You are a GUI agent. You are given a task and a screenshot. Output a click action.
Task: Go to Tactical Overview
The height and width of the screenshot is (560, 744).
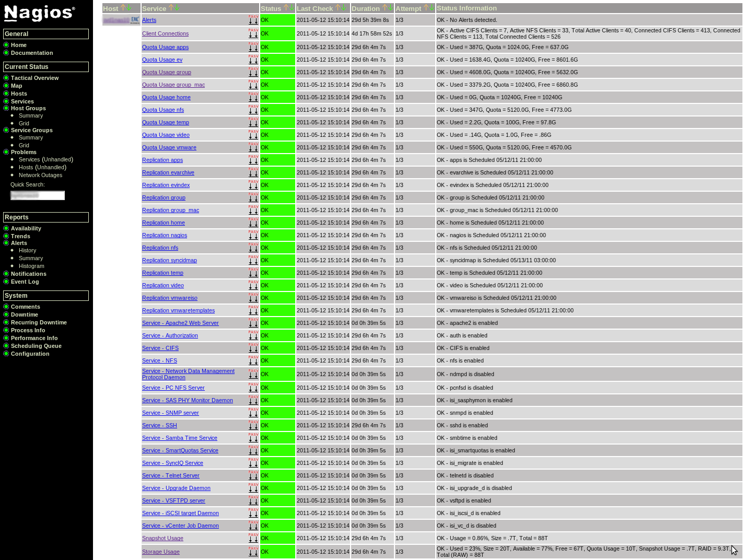(x=34, y=78)
